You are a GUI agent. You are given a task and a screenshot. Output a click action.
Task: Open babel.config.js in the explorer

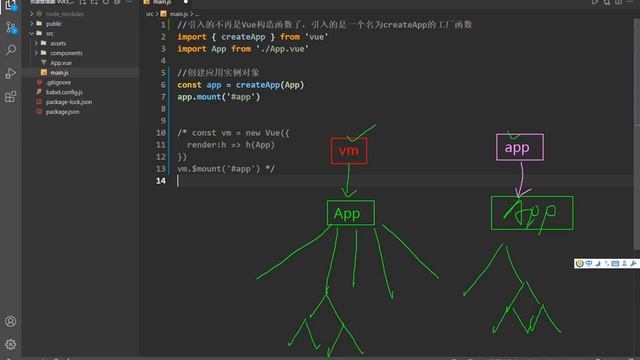coord(64,92)
